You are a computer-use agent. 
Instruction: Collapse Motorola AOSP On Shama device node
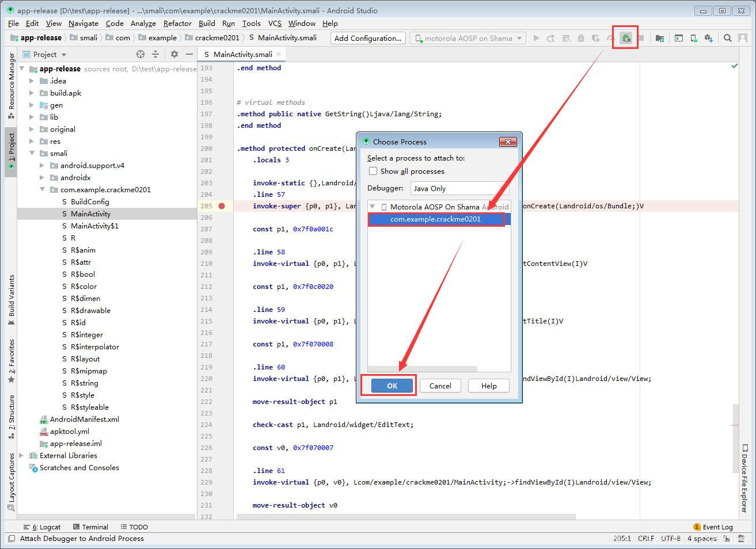tap(373, 207)
